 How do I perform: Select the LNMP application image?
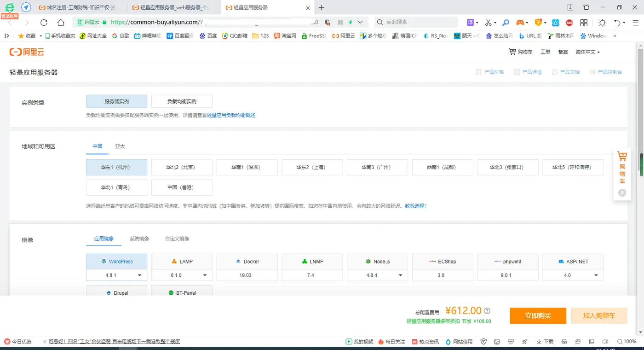pos(312,261)
